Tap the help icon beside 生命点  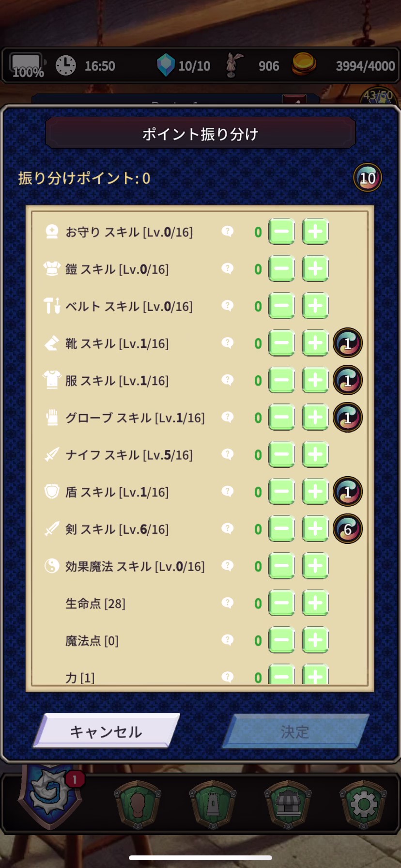(x=227, y=603)
